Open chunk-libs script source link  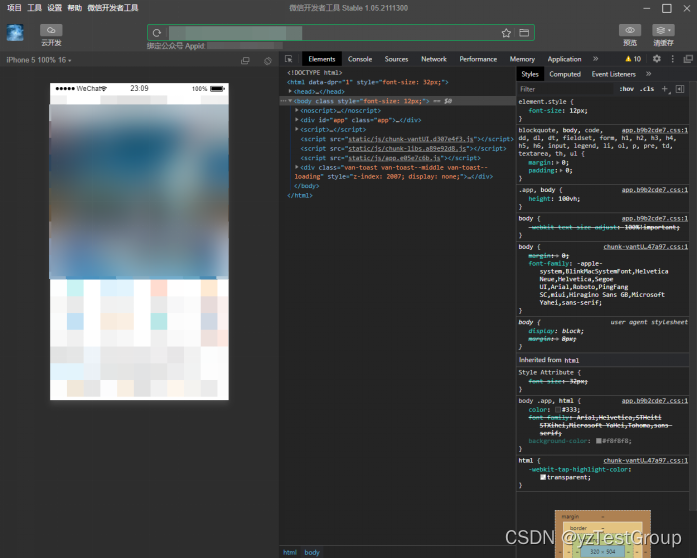(407, 148)
